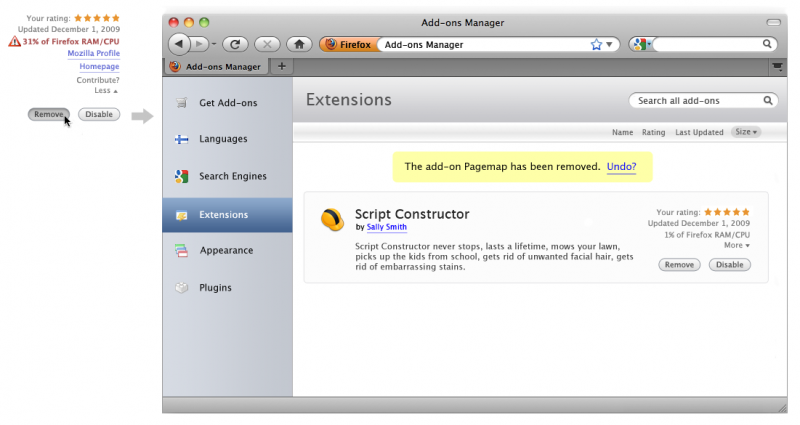Screen dimensions: 800x425
Task: Open the Google search engine selector
Action: click(642, 44)
